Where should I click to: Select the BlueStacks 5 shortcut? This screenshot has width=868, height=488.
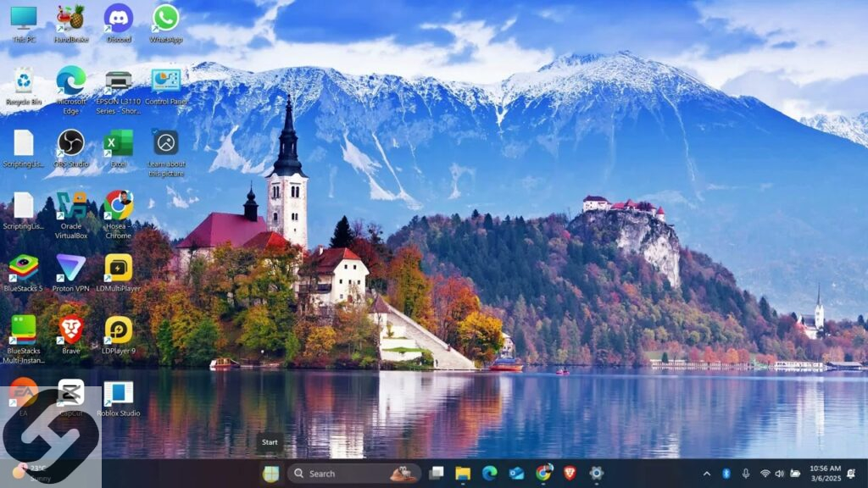[23, 273]
